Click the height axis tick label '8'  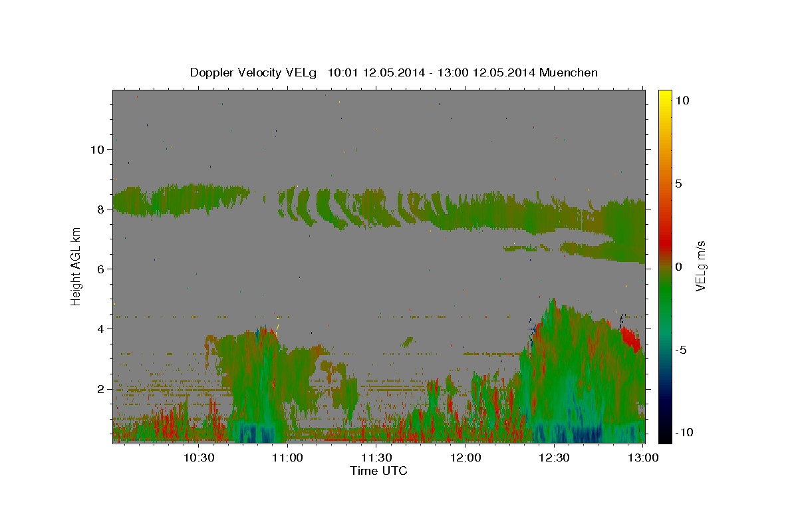[x=101, y=209]
